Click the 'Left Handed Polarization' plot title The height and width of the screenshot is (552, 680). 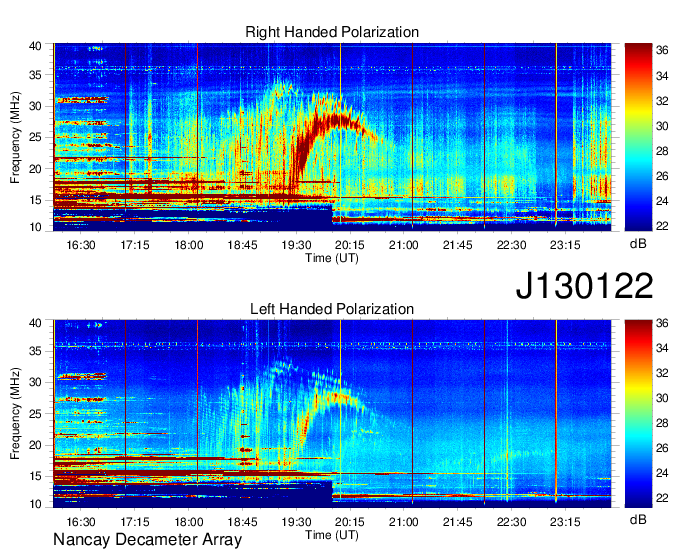[x=332, y=309]
